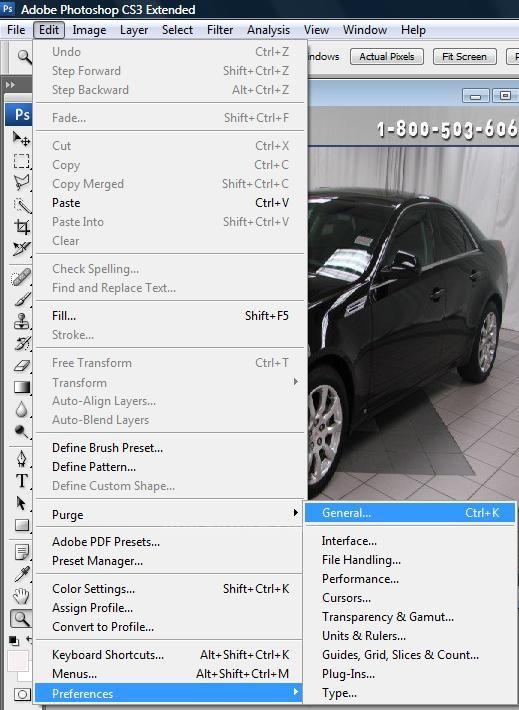
Task: Select the Path Selection arrow tool
Action: pos(21,503)
